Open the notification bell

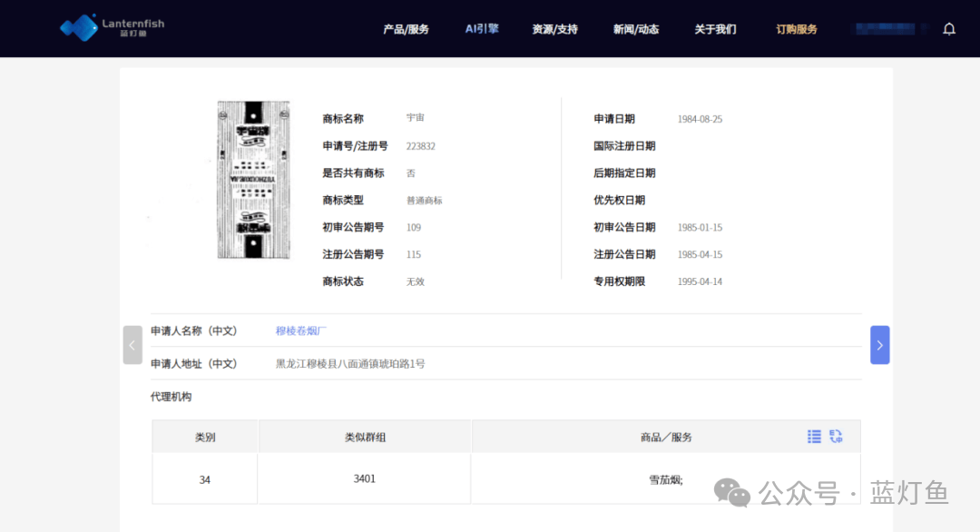[x=949, y=29]
